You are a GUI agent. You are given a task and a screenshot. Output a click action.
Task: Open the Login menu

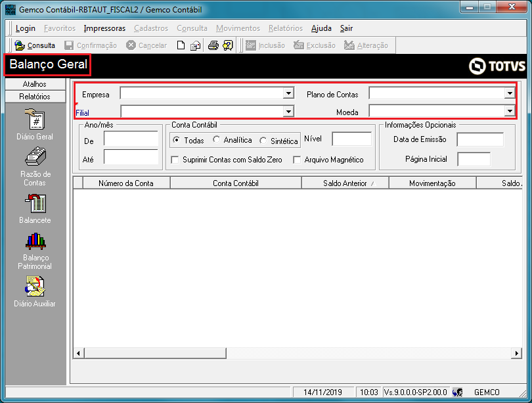[x=26, y=28]
